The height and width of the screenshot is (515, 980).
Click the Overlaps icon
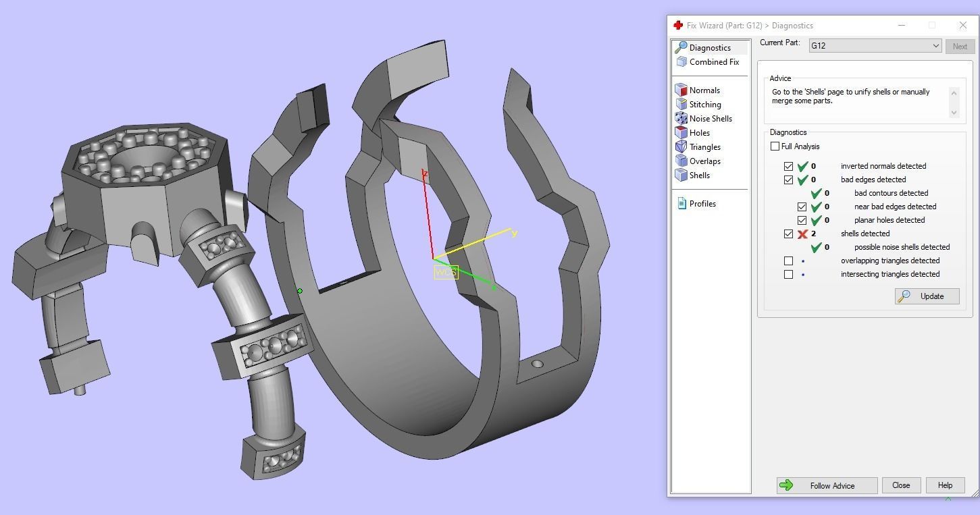pyautogui.click(x=681, y=161)
